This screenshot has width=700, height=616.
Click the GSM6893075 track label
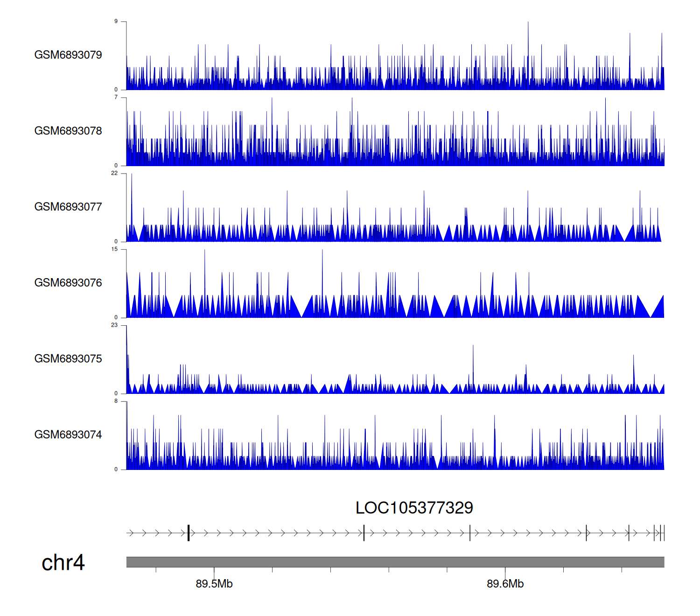(68, 359)
